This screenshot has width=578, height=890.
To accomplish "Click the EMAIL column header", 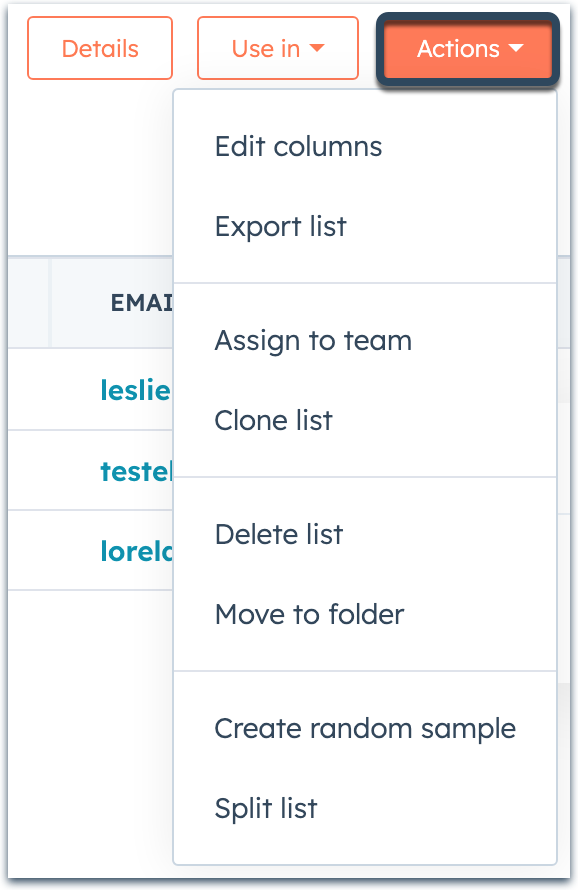I will [140, 302].
